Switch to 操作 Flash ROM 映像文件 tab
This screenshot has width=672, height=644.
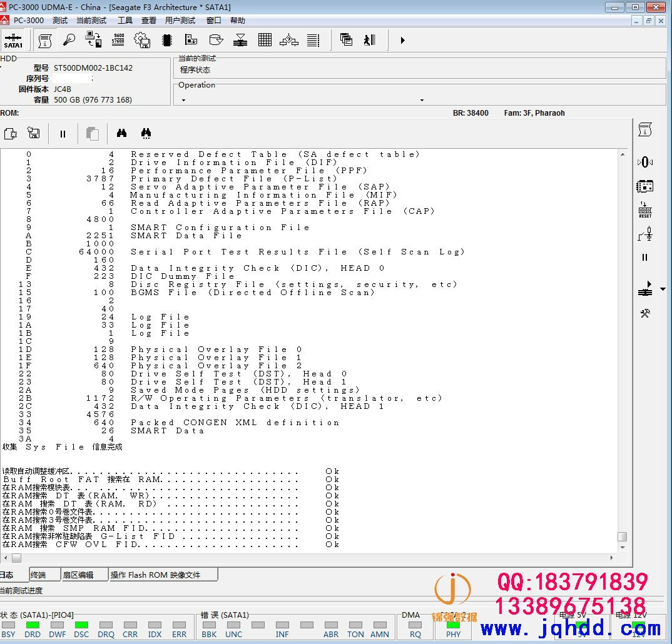pos(163,575)
